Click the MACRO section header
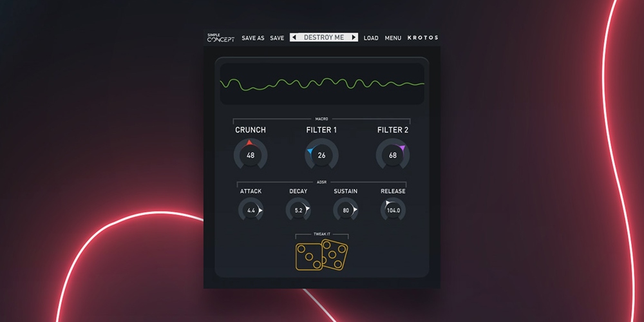Viewport: 644px width, 322px height. click(x=321, y=118)
